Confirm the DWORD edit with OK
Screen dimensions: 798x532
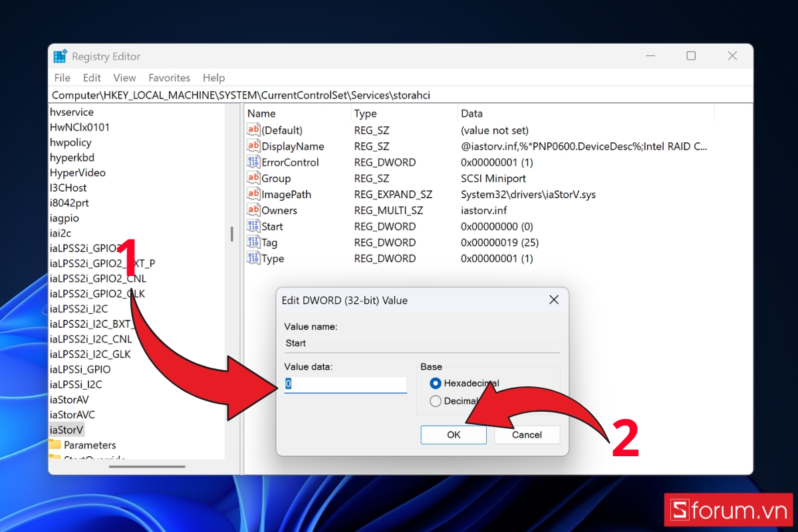(x=454, y=435)
